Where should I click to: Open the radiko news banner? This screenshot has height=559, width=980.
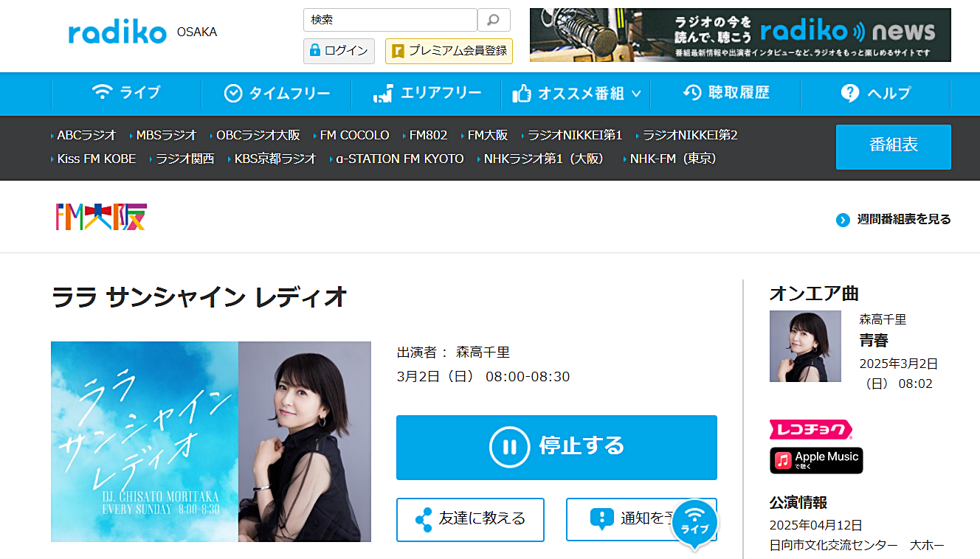tap(740, 35)
